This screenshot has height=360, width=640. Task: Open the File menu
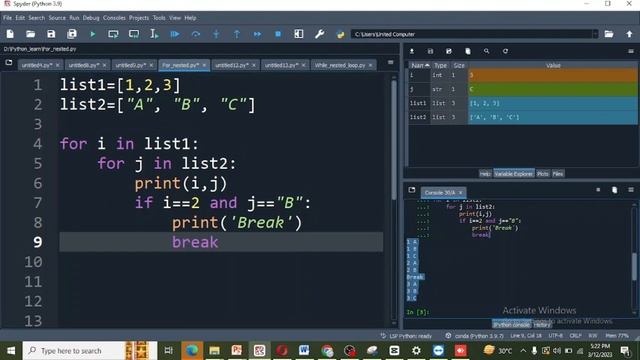7,18
